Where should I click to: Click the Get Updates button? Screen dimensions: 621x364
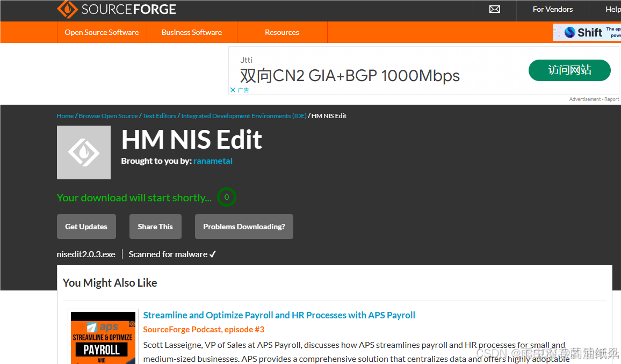86,227
